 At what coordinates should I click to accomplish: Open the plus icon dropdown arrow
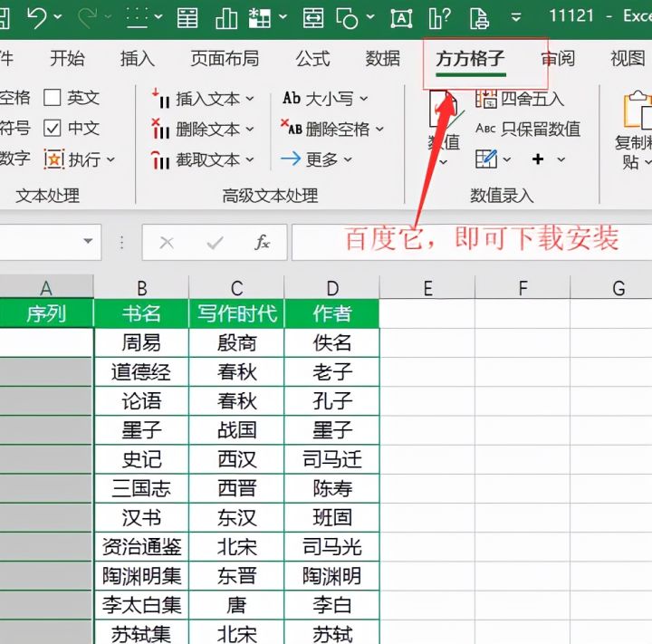click(561, 159)
